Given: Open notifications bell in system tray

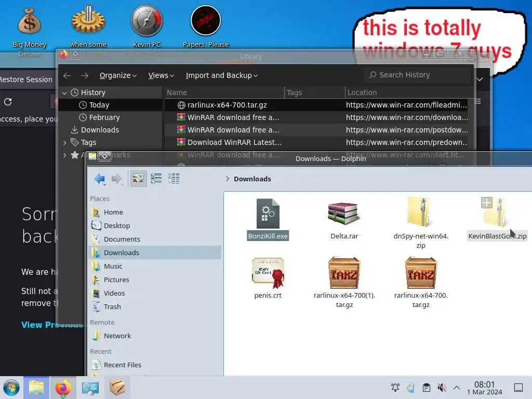Looking at the screenshot, I should coord(395,388).
